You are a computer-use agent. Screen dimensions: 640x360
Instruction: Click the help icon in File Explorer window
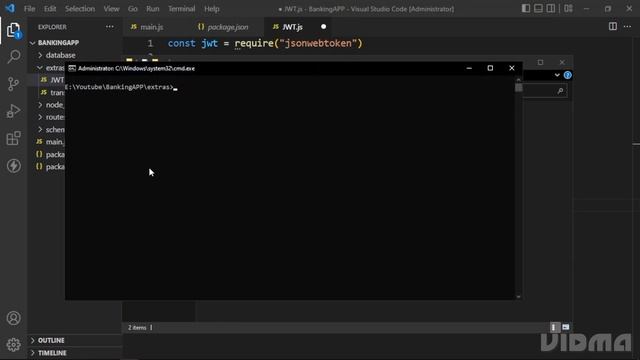[567, 75]
